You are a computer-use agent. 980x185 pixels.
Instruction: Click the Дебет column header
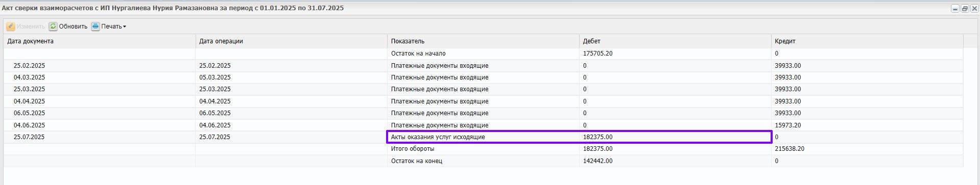coord(675,41)
